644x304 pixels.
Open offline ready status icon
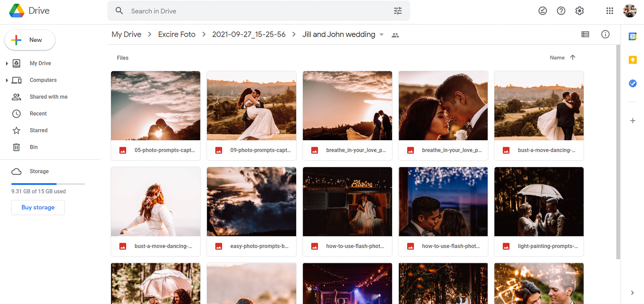[x=543, y=11]
